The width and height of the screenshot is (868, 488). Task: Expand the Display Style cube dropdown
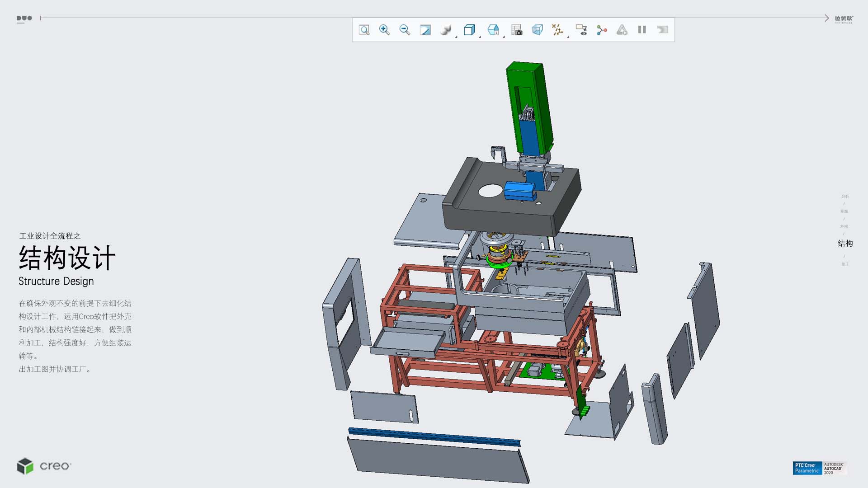469,30
